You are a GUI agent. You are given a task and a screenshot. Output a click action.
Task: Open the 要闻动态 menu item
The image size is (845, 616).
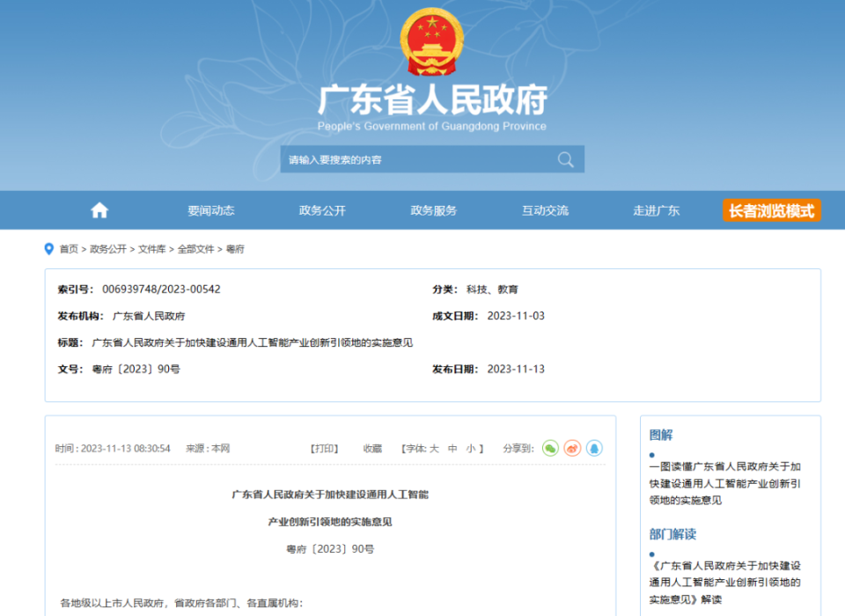pyautogui.click(x=211, y=210)
